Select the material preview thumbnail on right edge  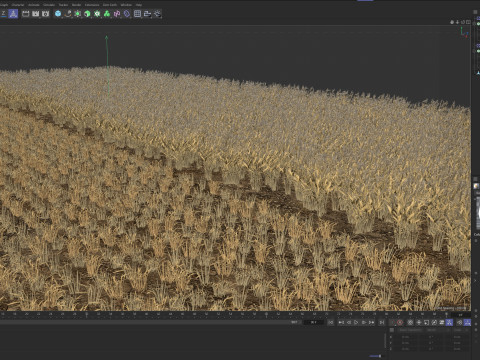(x=478, y=212)
